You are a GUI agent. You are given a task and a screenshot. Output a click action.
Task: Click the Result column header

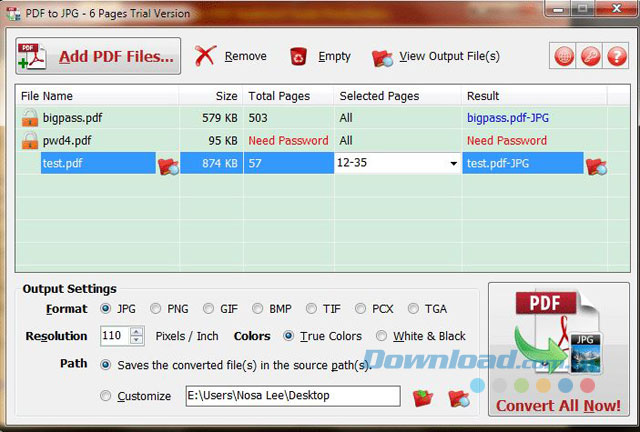[534, 96]
